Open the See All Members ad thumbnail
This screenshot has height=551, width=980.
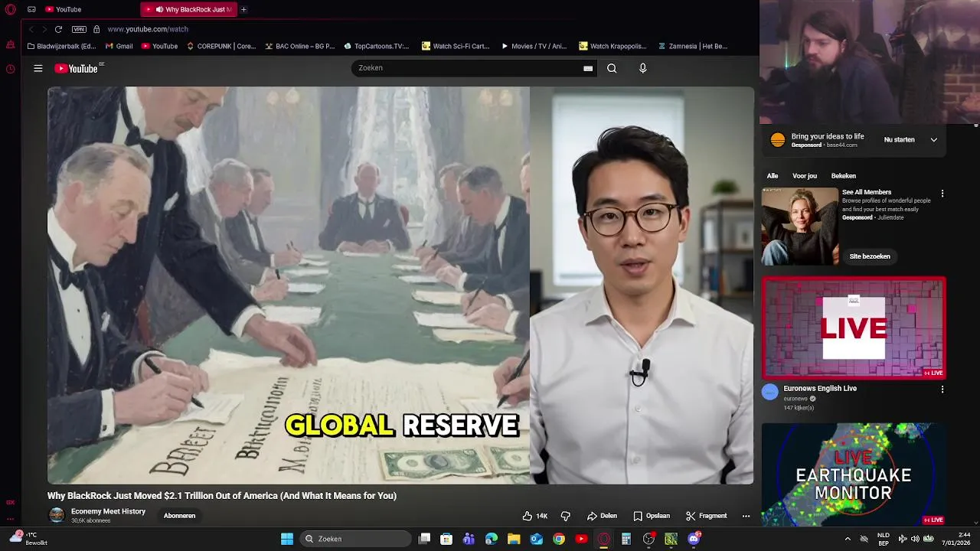pos(800,227)
